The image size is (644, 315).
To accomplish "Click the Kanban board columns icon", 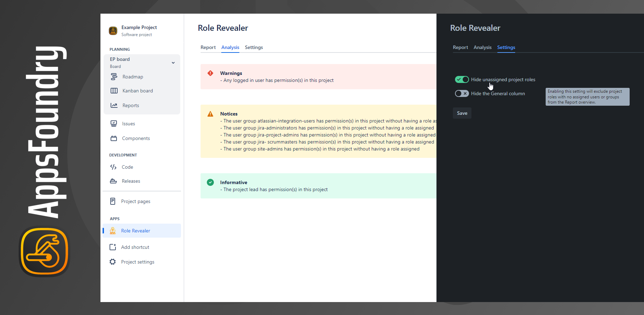I will (114, 91).
